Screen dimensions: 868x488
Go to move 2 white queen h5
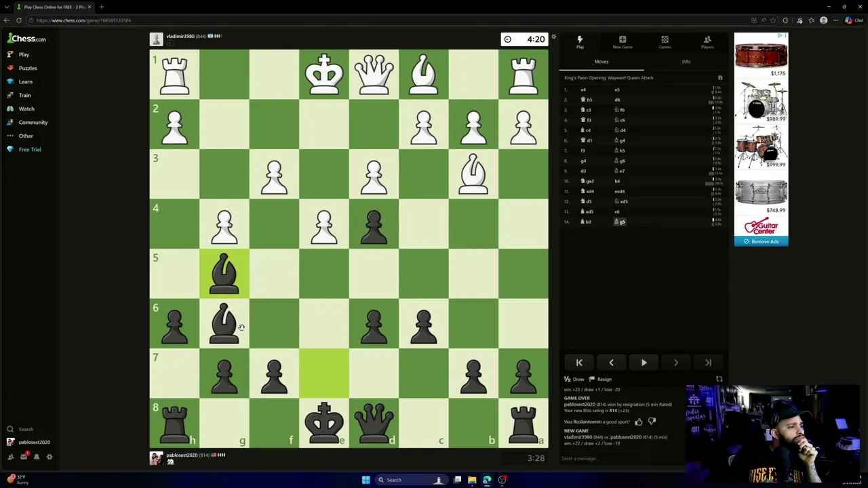coord(586,100)
